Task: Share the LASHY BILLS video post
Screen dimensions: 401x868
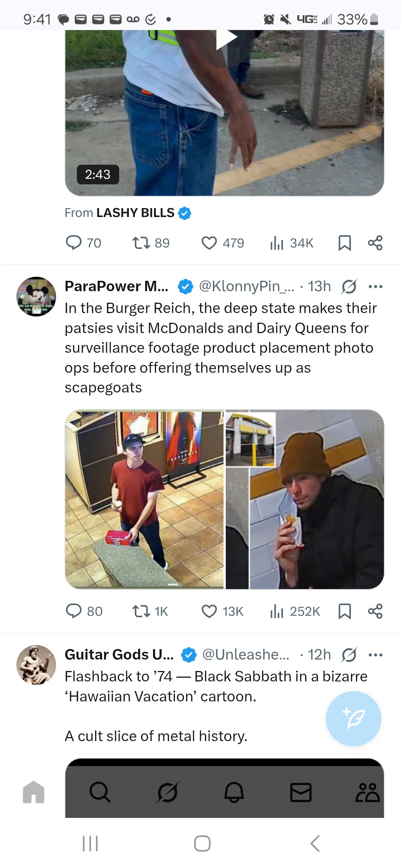Action: point(375,243)
